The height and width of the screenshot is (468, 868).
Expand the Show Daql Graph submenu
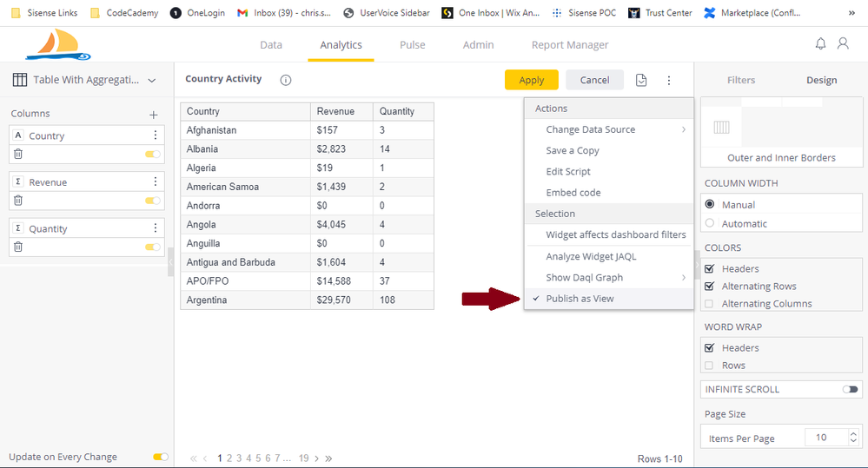608,278
